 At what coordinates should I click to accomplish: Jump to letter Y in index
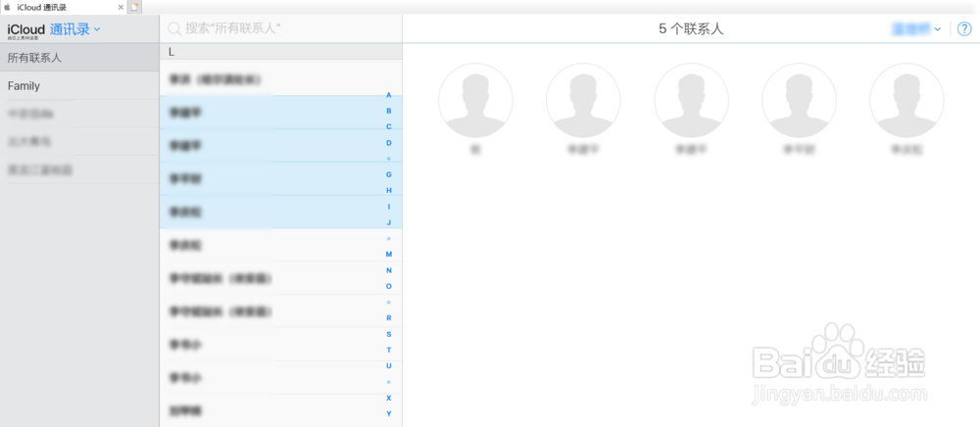click(x=389, y=414)
